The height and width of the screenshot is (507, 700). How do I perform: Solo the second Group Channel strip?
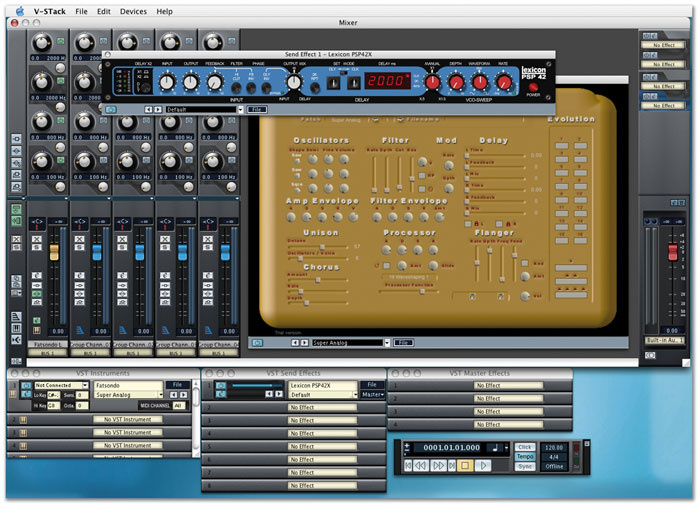click(x=122, y=247)
